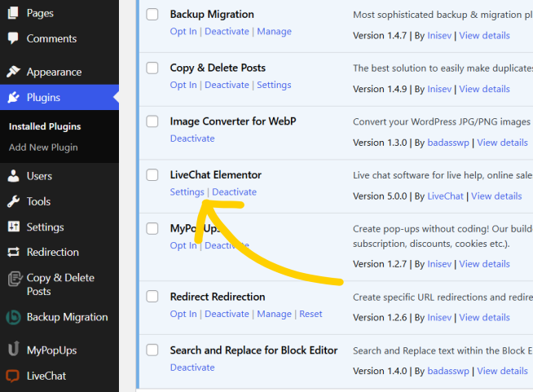
Task: Open the Pages menu item
Action: tap(40, 13)
